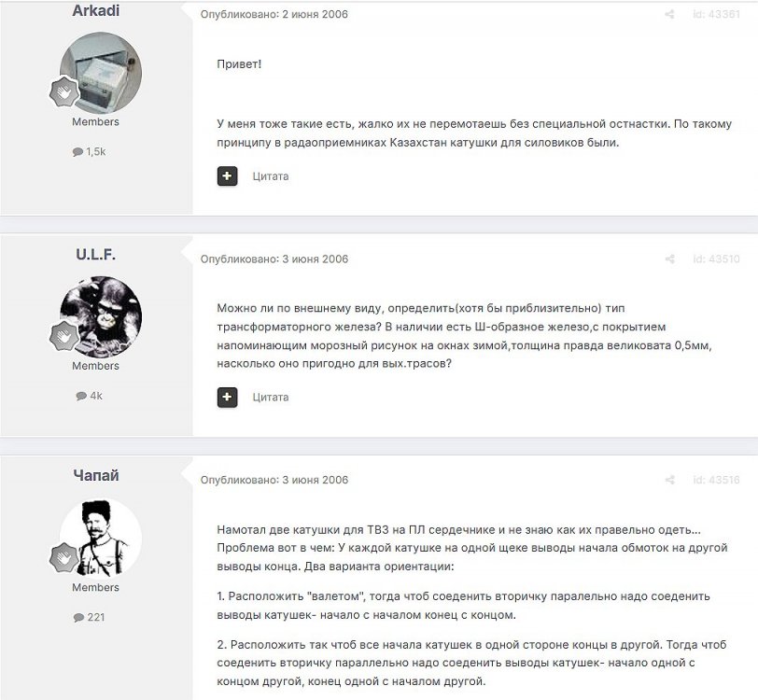Click the U.L.F. username link
Image resolution: width=758 pixels, height=700 pixels.
(96, 254)
